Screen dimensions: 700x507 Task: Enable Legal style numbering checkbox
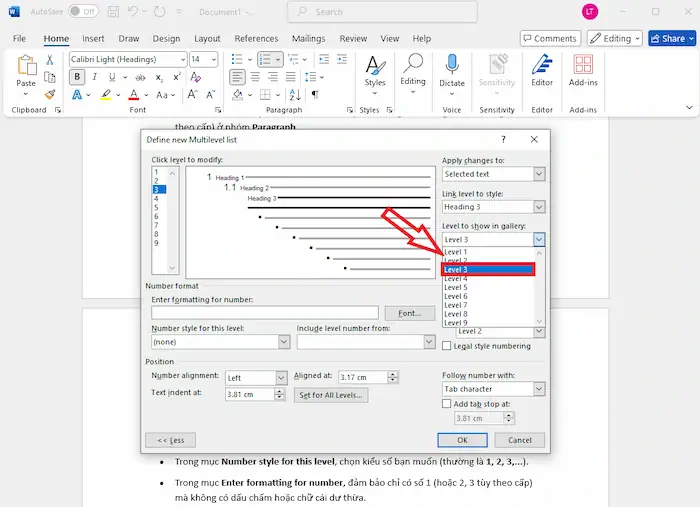coord(447,346)
